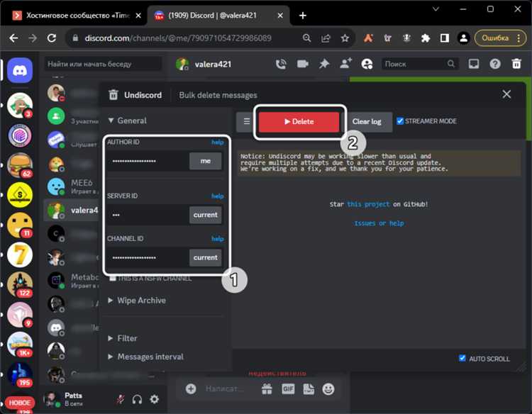Start a video call from the header

coord(303,64)
